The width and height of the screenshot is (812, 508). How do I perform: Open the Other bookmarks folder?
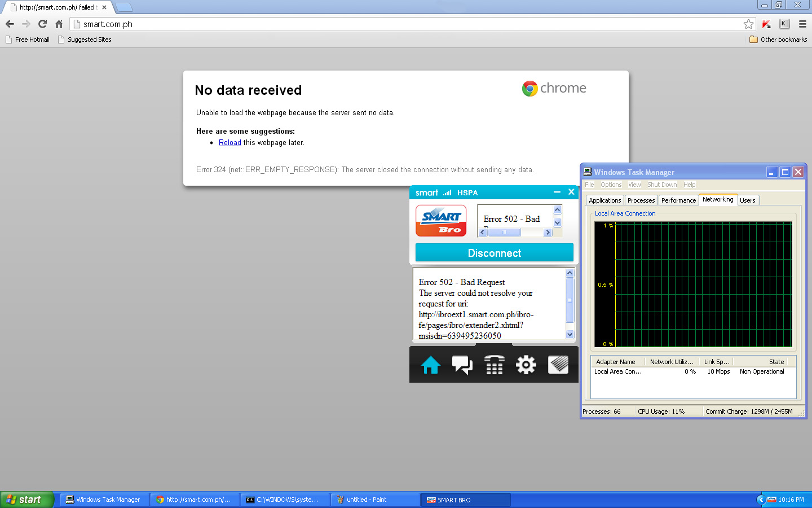point(778,40)
